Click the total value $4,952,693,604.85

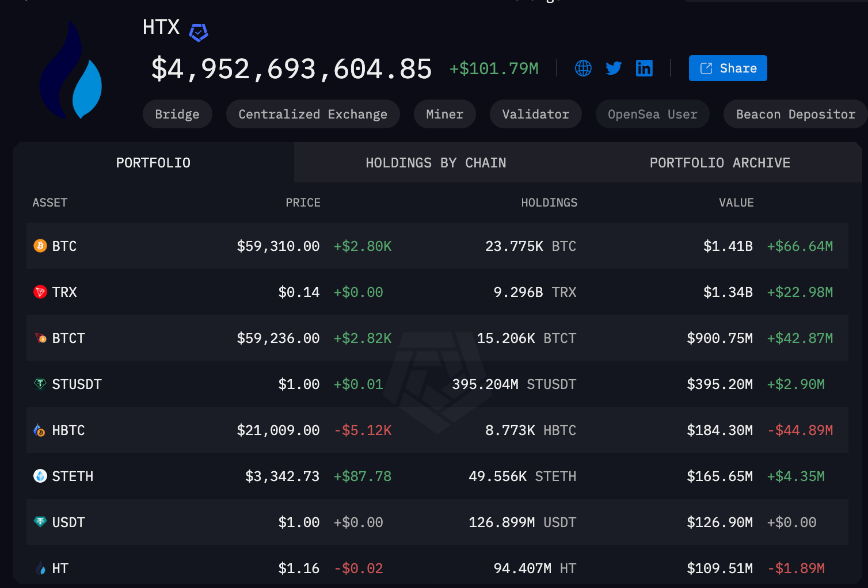[x=291, y=69]
